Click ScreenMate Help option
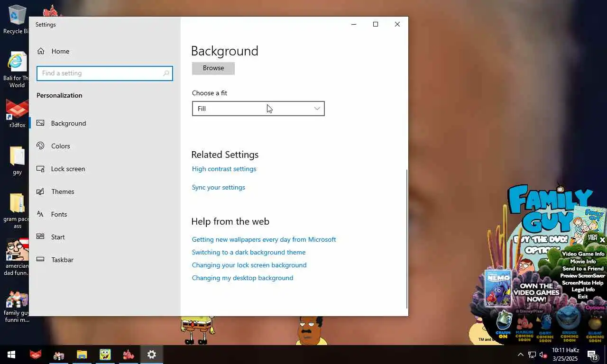Viewport: 607px width, 364px height. (583, 282)
